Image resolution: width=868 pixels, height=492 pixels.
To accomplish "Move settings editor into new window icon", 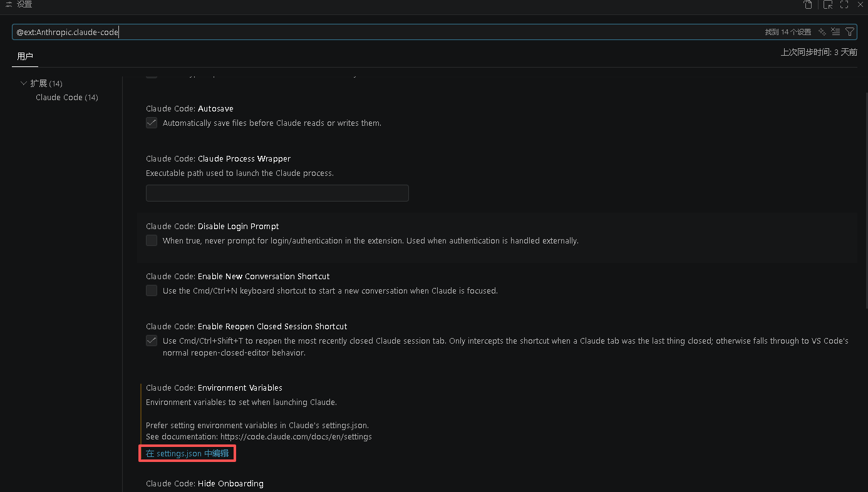I will click(828, 4).
